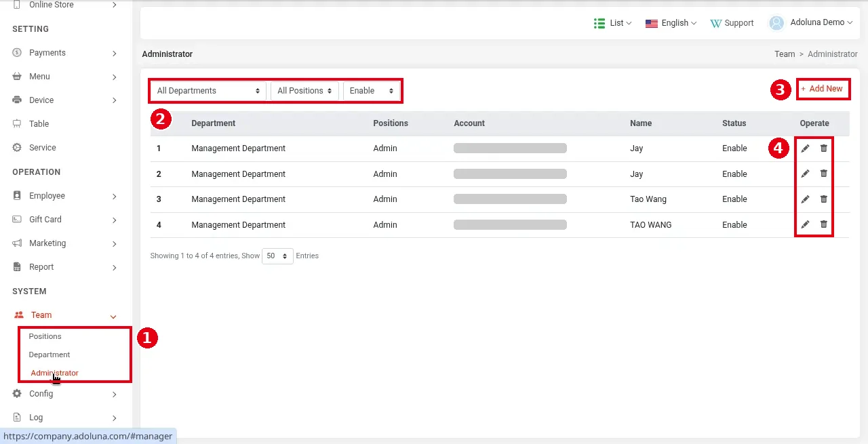Click the green List icon
This screenshot has width=868, height=444.
click(599, 23)
